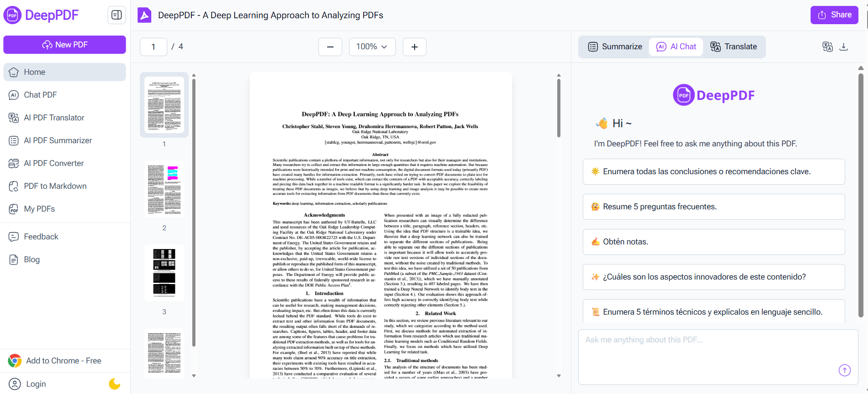Switch to the Translate tab
Viewport: 868px width, 394px height.
coord(734,47)
